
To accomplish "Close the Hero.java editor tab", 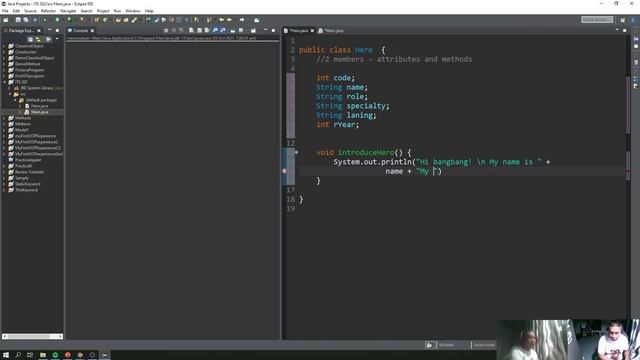I will coord(312,31).
